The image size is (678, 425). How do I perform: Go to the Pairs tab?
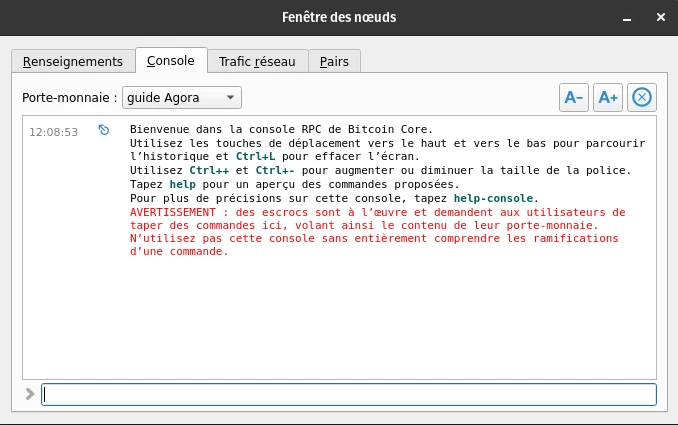click(334, 61)
